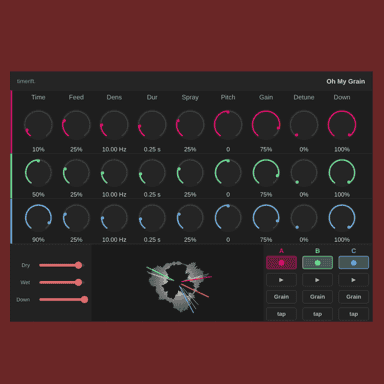Play channel C with its play button
The height and width of the screenshot is (384, 384).
pyautogui.click(x=354, y=280)
